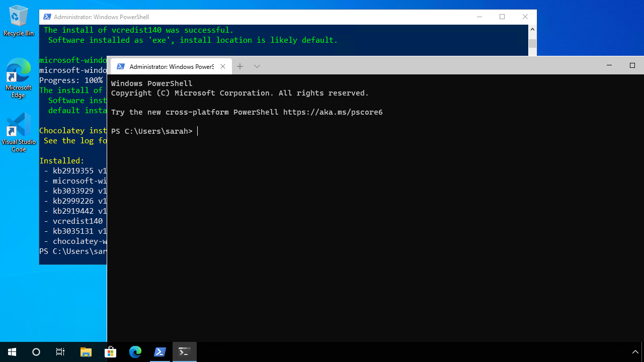The image size is (644, 362).
Task: Close the Administrator PowerShell tab
Action: click(x=223, y=66)
